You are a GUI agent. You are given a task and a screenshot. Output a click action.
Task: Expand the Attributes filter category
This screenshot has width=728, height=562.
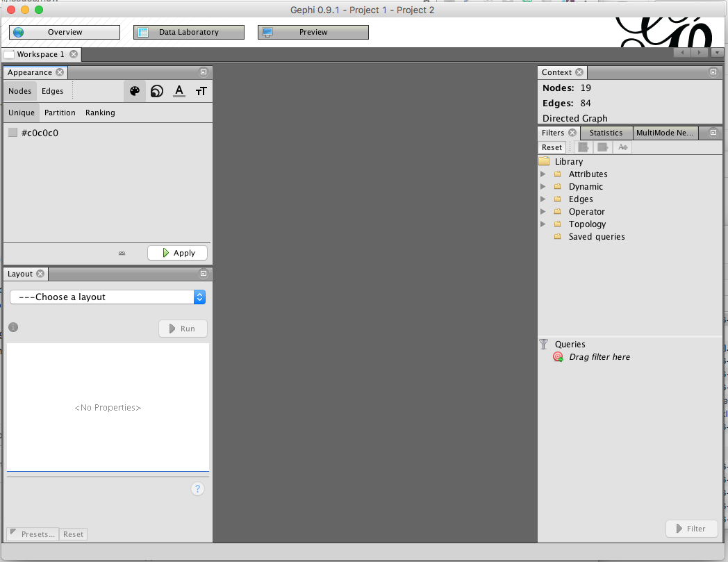click(x=543, y=174)
